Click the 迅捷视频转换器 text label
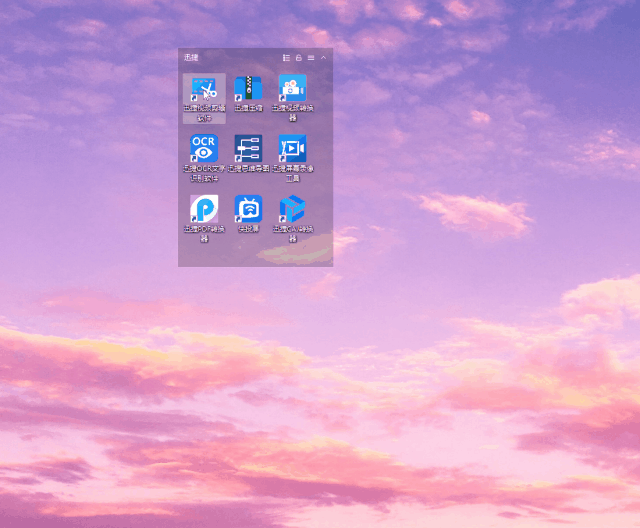 (292, 112)
